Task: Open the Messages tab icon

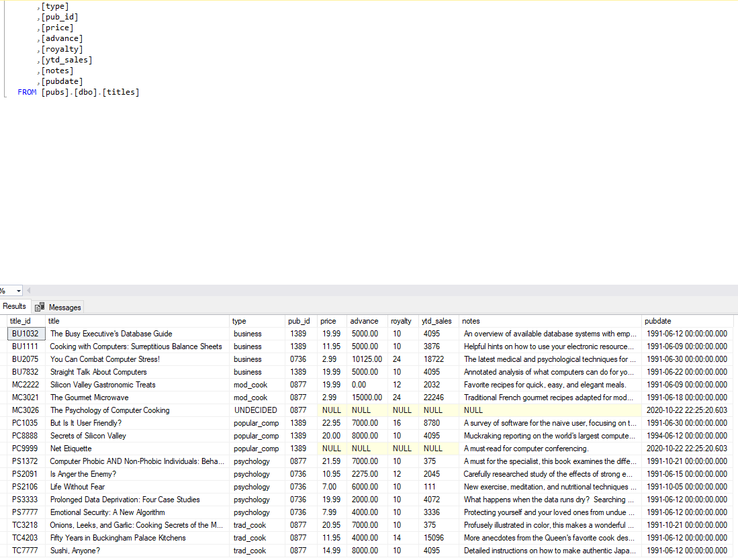Action: [40, 307]
